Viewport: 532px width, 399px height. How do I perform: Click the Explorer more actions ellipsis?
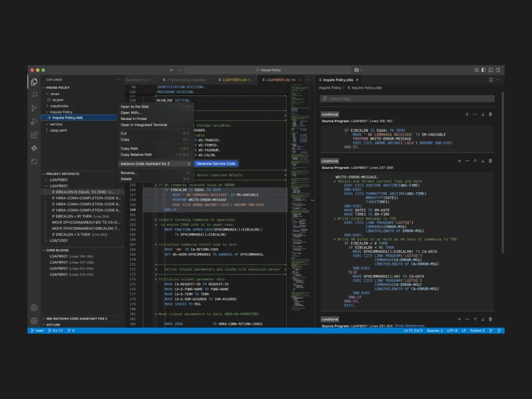click(118, 79)
